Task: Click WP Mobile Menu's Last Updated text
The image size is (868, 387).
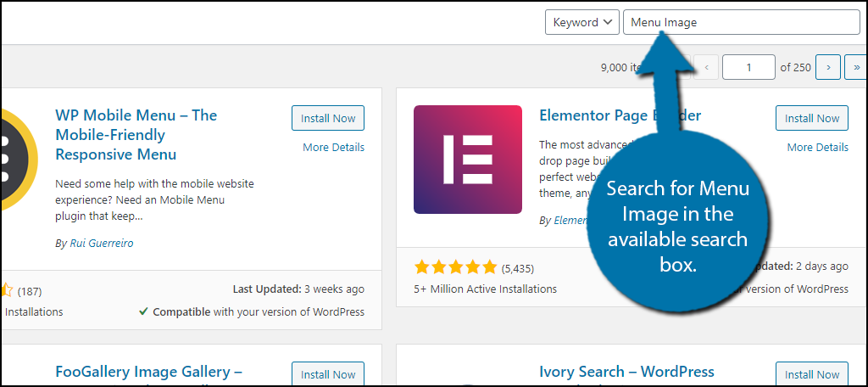Action: click(x=298, y=289)
